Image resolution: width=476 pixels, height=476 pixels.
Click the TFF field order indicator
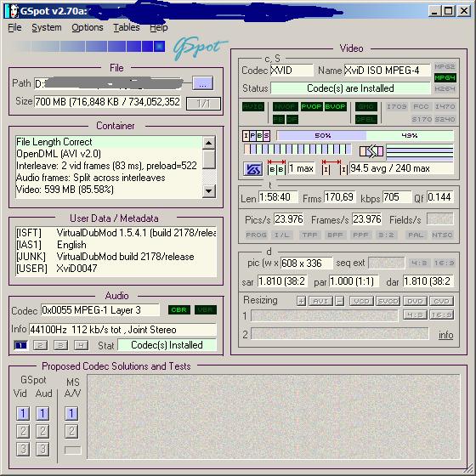[309, 235]
